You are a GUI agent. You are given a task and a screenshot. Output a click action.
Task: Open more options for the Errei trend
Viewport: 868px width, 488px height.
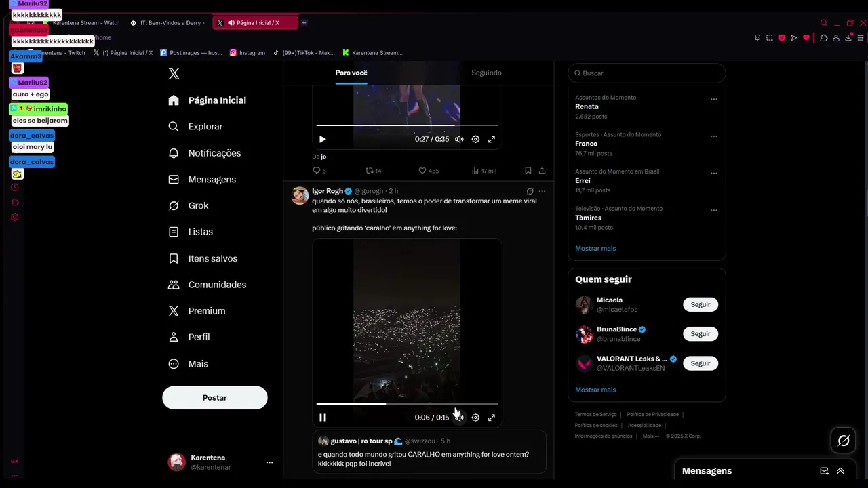713,173
